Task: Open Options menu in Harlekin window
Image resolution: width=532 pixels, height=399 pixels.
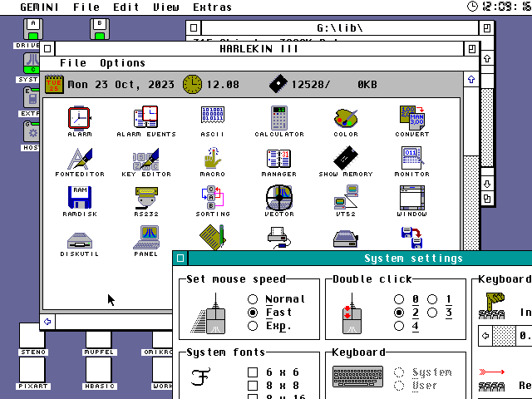Action: tap(122, 63)
